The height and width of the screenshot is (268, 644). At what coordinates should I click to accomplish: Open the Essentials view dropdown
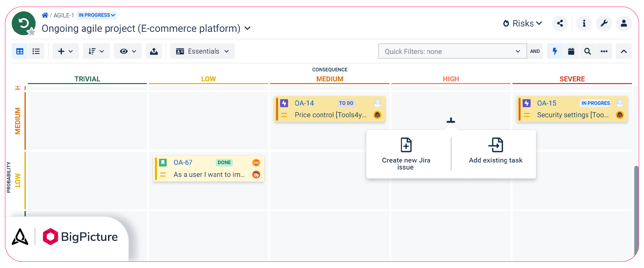tap(202, 51)
